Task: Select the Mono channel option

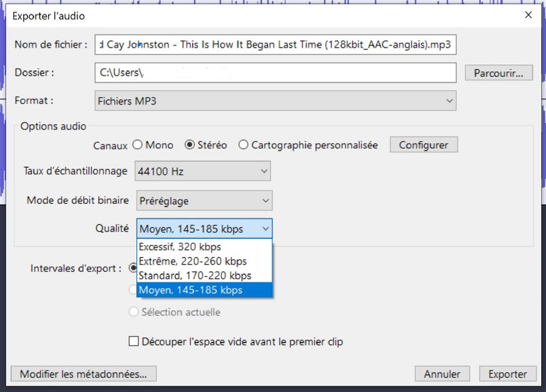Action: pyautogui.click(x=137, y=145)
